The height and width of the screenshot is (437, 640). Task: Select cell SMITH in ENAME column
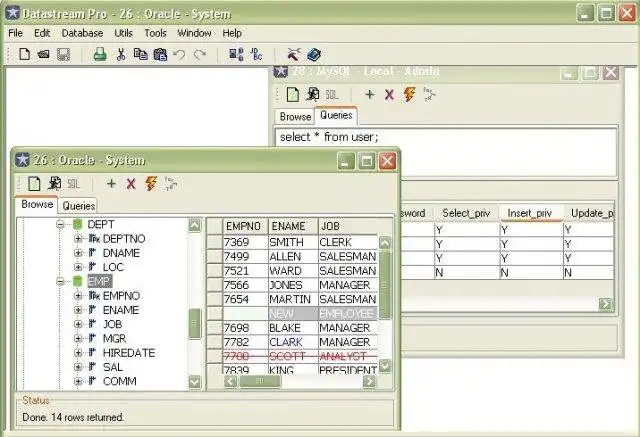[293, 242]
